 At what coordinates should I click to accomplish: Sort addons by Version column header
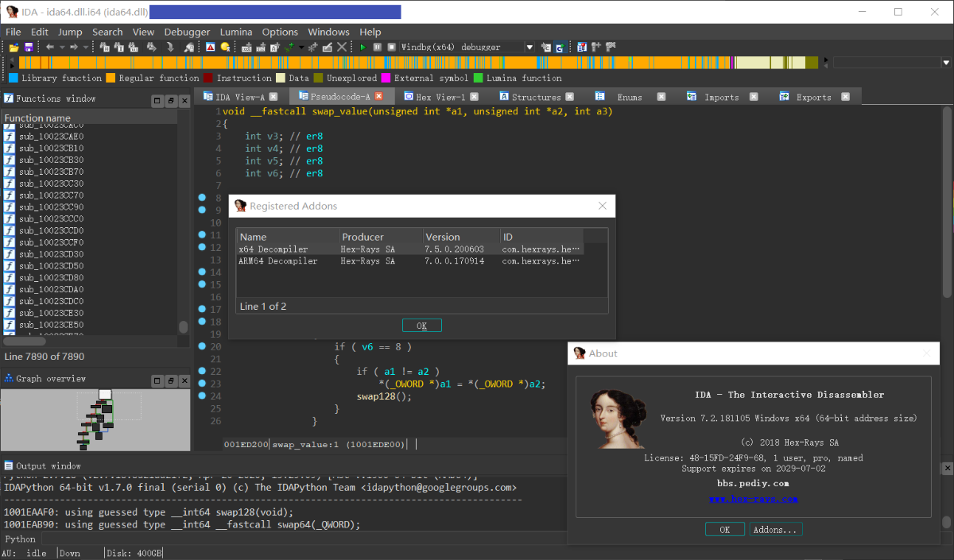(461, 237)
